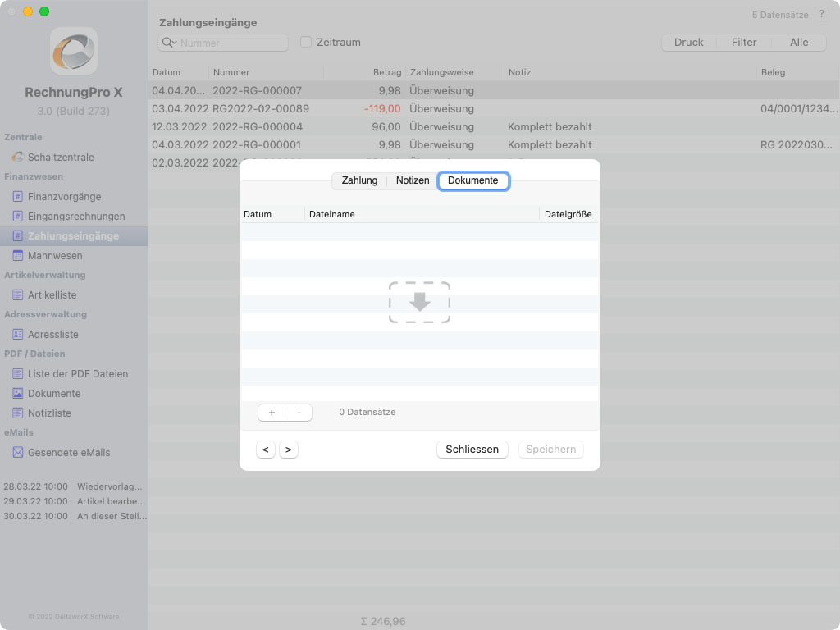Image resolution: width=840 pixels, height=630 pixels.
Task: Go to the next record arrow
Action: click(x=288, y=450)
